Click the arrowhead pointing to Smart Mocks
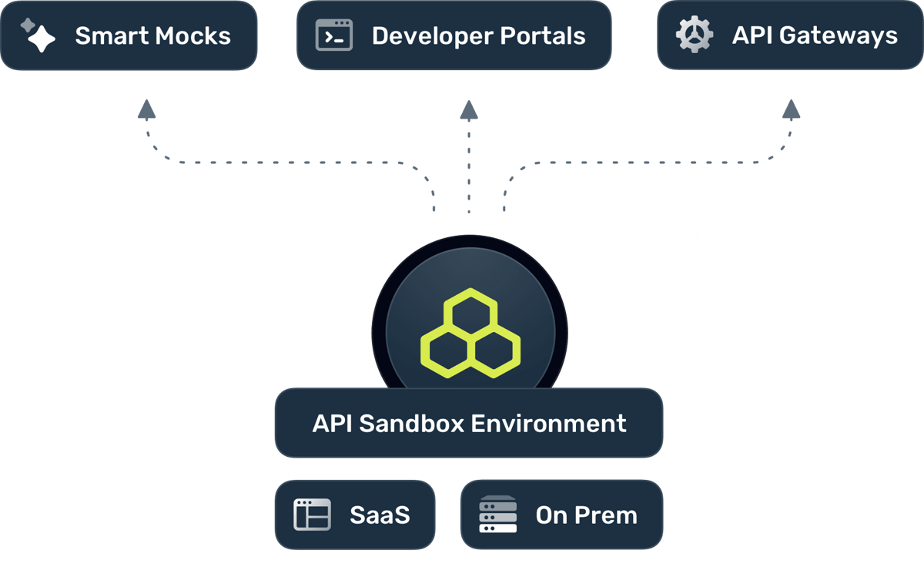 146,110
